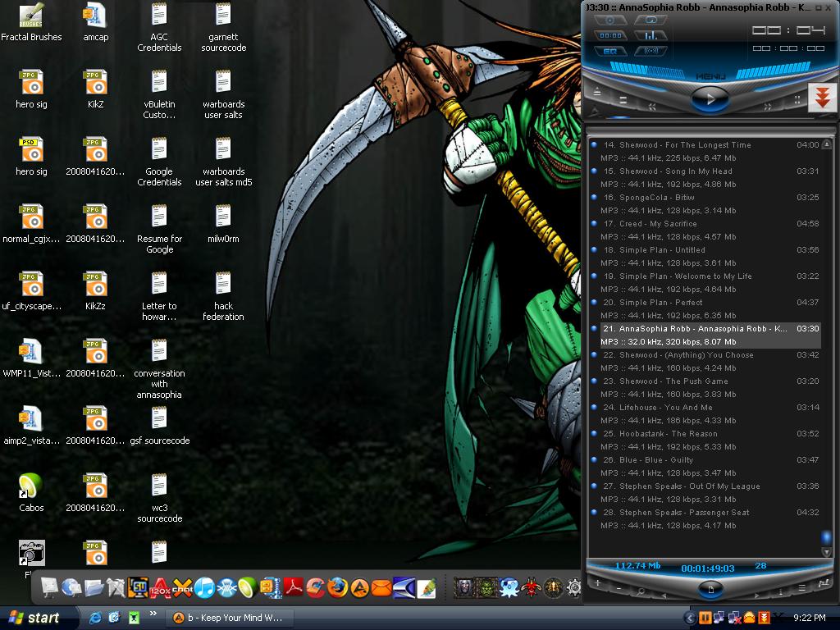The image size is (840, 630).
Task: Click the Stop button in the player
Action: pyautogui.click(x=623, y=99)
